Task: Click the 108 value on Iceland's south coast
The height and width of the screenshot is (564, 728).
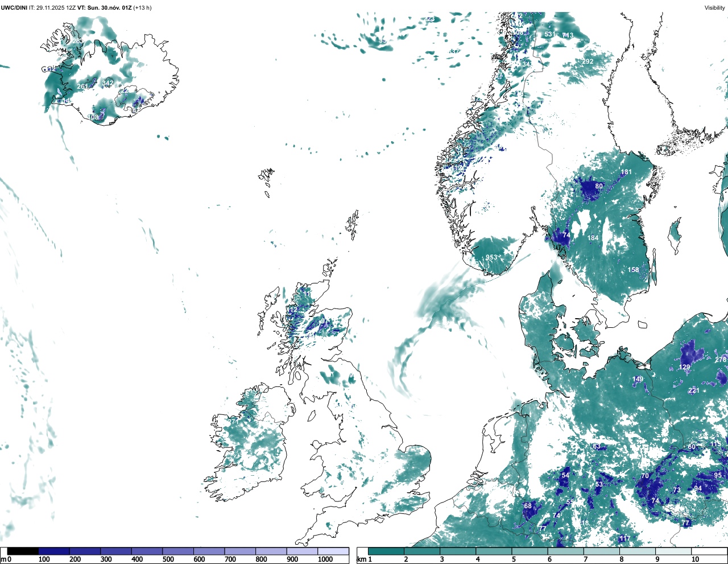Action: pos(93,117)
